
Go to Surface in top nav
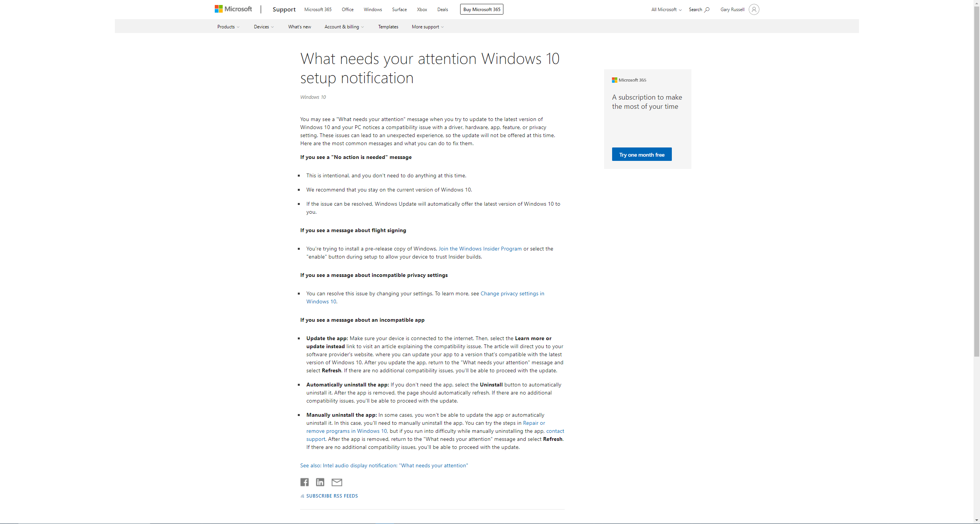(x=399, y=10)
